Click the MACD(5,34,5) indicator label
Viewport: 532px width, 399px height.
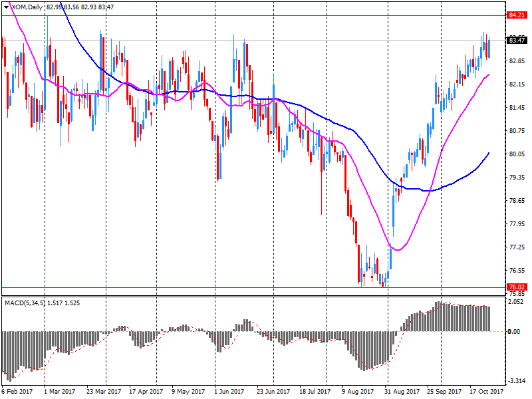coord(25,303)
